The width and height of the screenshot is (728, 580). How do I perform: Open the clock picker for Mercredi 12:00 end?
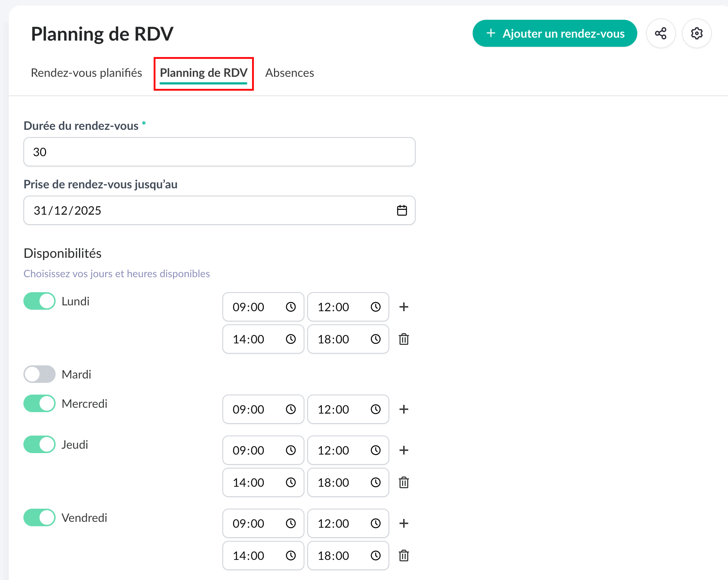[x=375, y=409]
